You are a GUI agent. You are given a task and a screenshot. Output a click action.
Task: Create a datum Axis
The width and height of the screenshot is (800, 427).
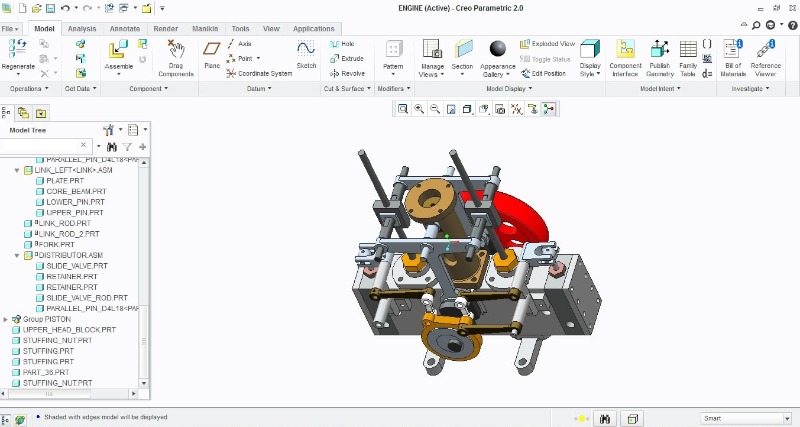click(239, 44)
